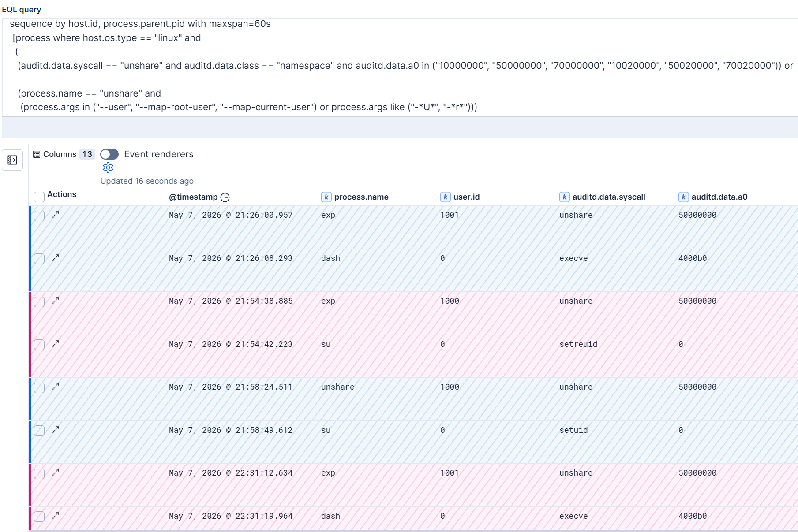Open the process.name column header menu

(361, 197)
